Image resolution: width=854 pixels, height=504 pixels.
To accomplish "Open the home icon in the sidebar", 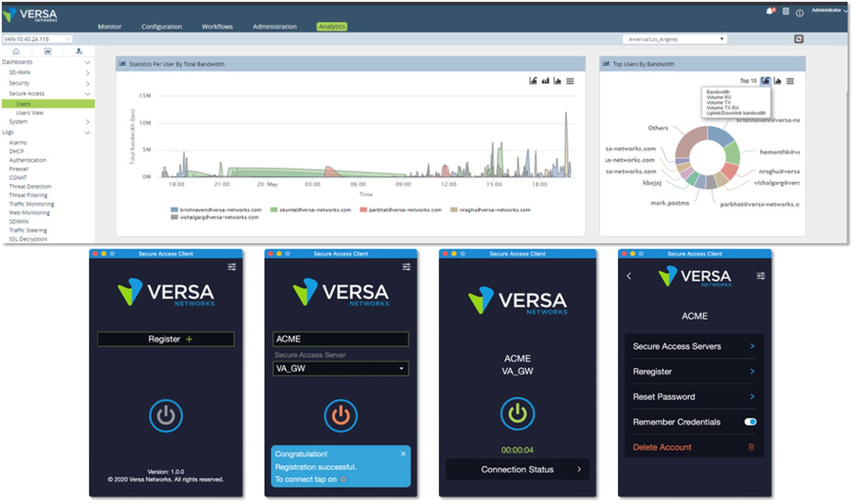I will pos(16,51).
